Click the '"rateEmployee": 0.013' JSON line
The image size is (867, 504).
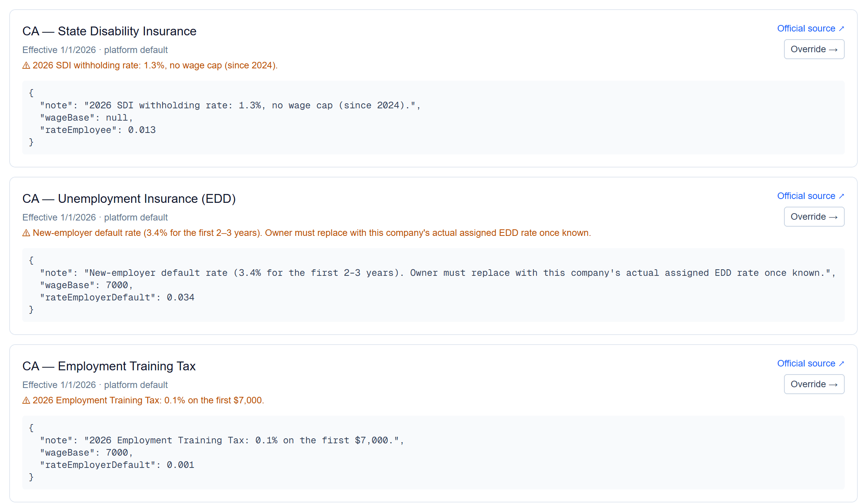98,130
